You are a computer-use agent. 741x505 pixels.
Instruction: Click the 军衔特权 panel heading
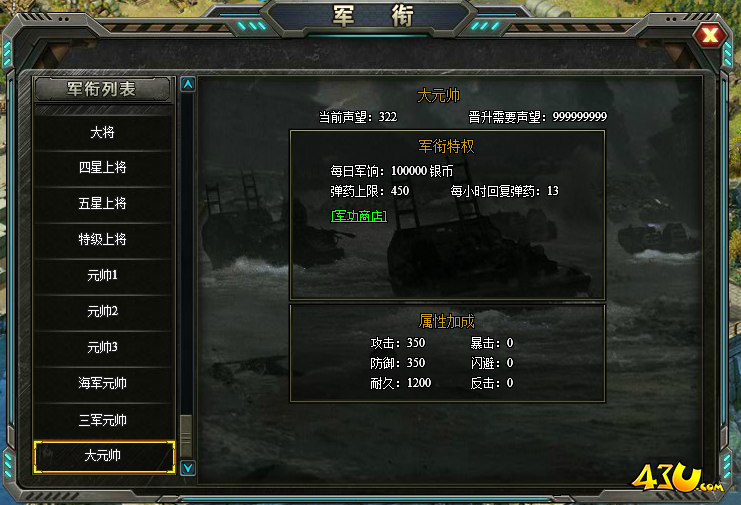coord(447,146)
